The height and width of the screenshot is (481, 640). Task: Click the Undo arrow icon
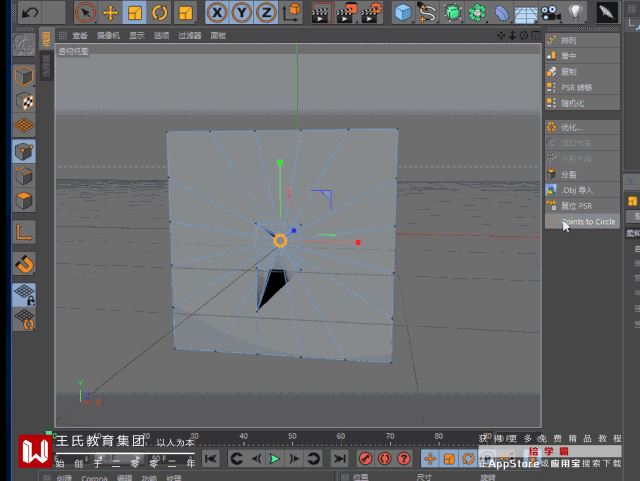click(30, 12)
